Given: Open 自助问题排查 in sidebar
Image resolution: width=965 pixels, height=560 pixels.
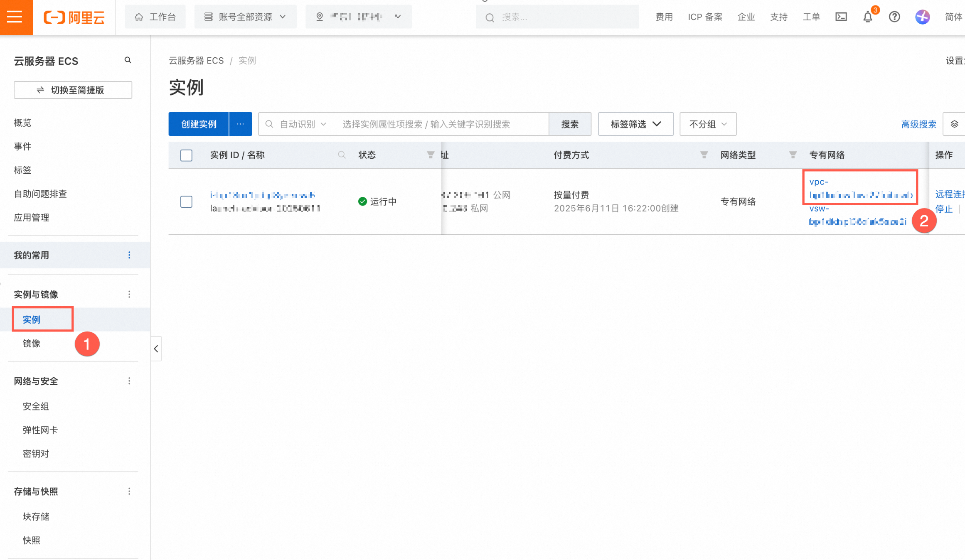Looking at the screenshot, I should [40, 194].
